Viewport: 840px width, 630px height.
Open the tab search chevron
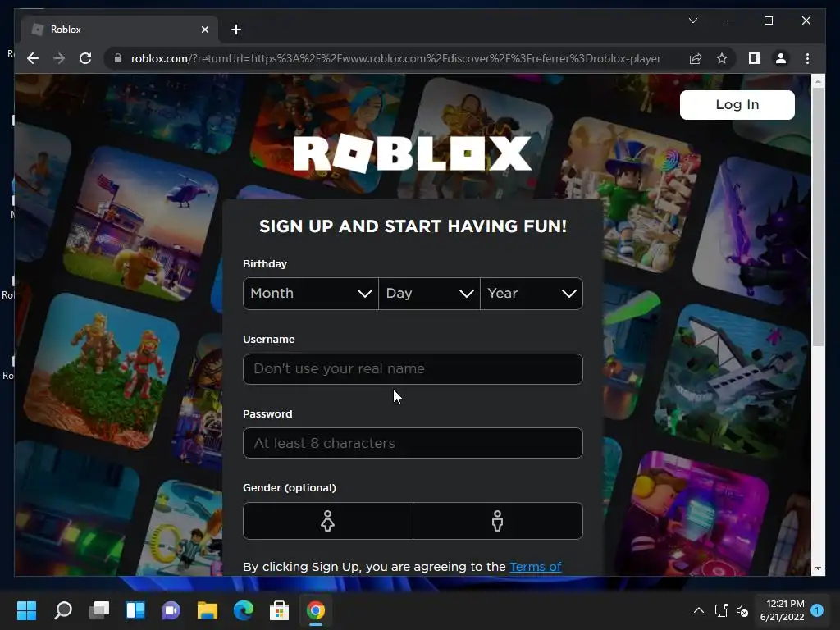tap(692, 21)
